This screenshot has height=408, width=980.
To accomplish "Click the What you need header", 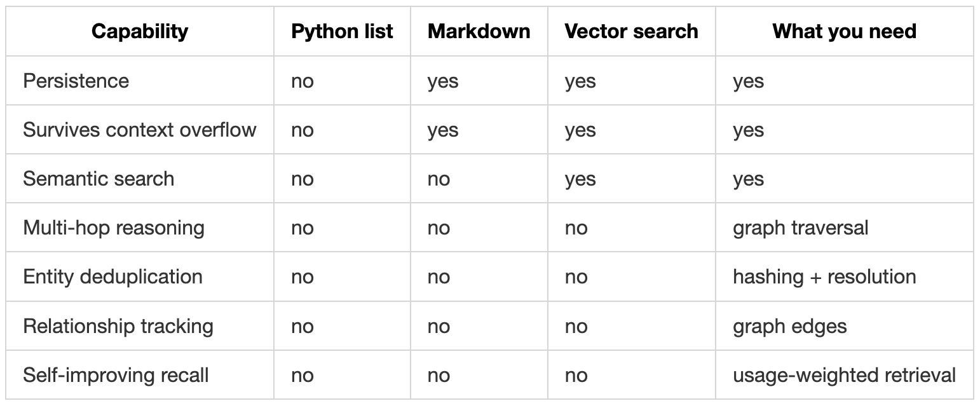I will point(845,31).
